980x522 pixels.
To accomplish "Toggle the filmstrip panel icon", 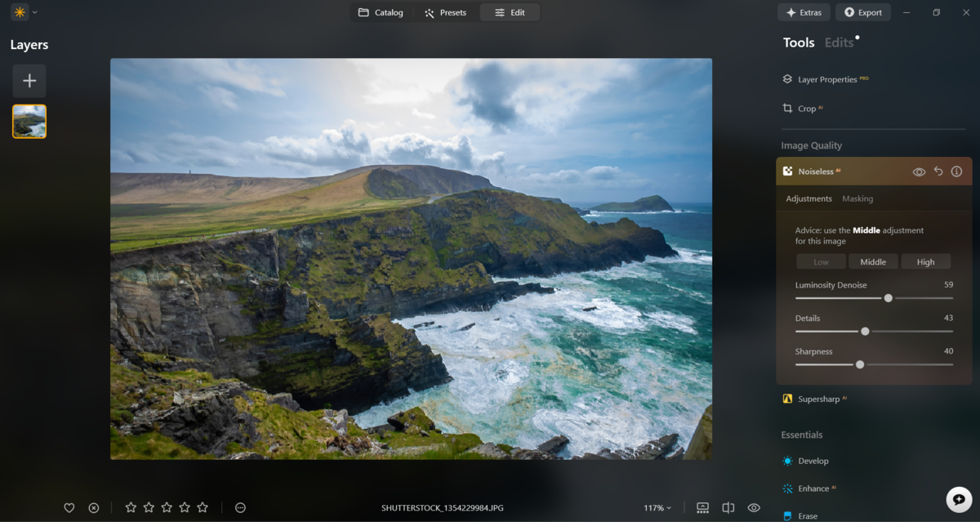I will [x=702, y=508].
